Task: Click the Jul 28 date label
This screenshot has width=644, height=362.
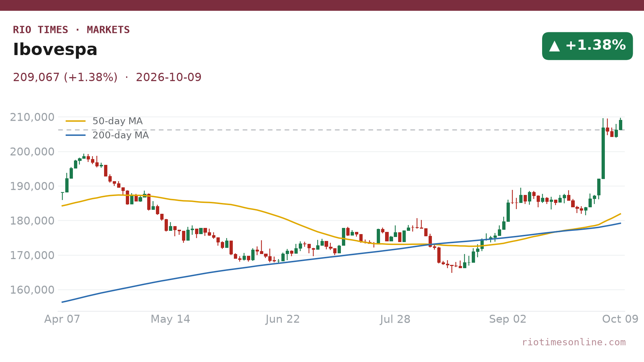Action: pos(395,319)
